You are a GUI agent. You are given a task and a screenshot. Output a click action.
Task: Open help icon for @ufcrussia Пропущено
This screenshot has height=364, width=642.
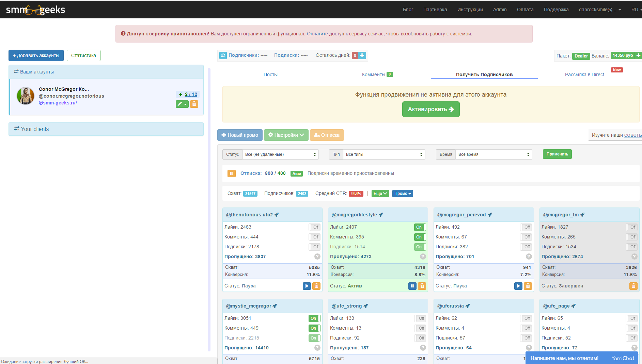tap(529, 348)
